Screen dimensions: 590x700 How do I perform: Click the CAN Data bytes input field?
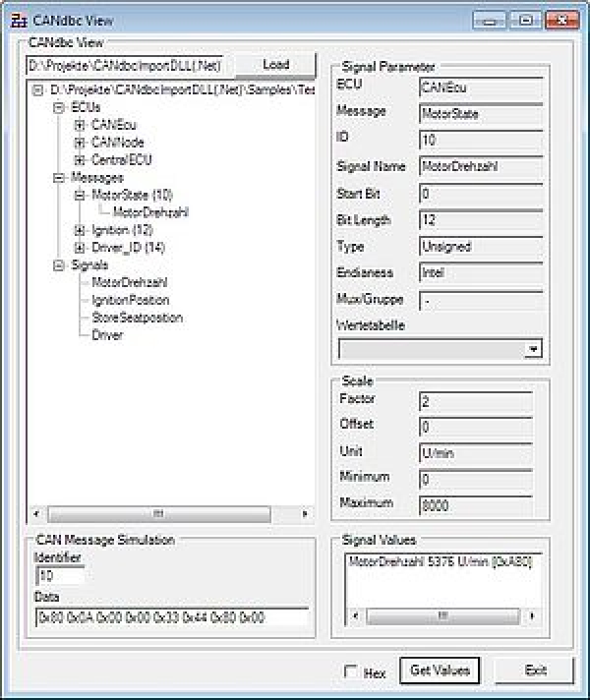click(171, 617)
